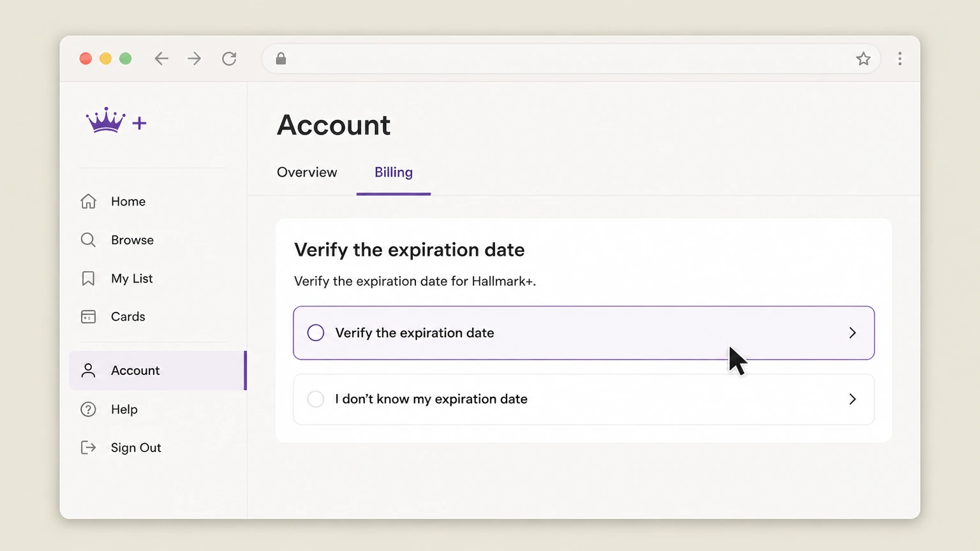Bookmark the page with the star icon
Image resolution: width=980 pixels, height=551 pixels.
tap(863, 59)
